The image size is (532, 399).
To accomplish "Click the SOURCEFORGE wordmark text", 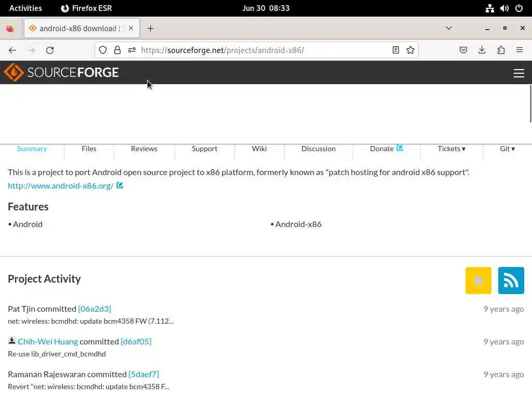I will pyautogui.click(x=73, y=72).
